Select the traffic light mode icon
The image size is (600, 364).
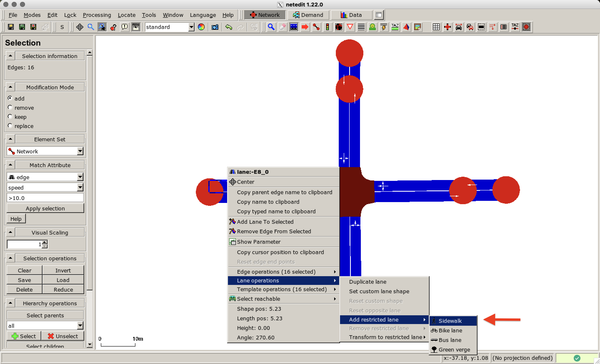point(327,27)
